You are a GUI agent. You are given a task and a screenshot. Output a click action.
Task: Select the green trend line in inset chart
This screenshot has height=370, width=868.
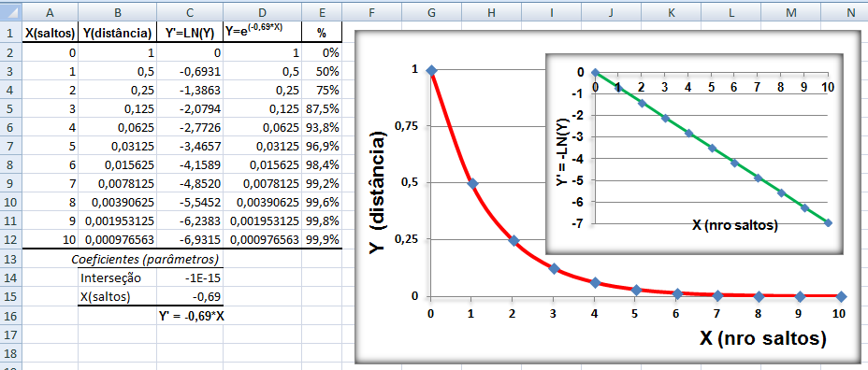point(701,140)
